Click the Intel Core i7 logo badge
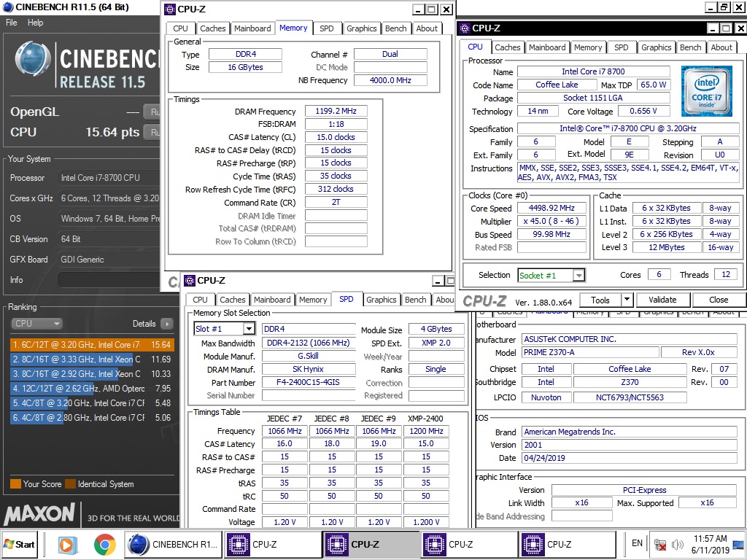Screen dimensions: 747x560 tap(706, 91)
